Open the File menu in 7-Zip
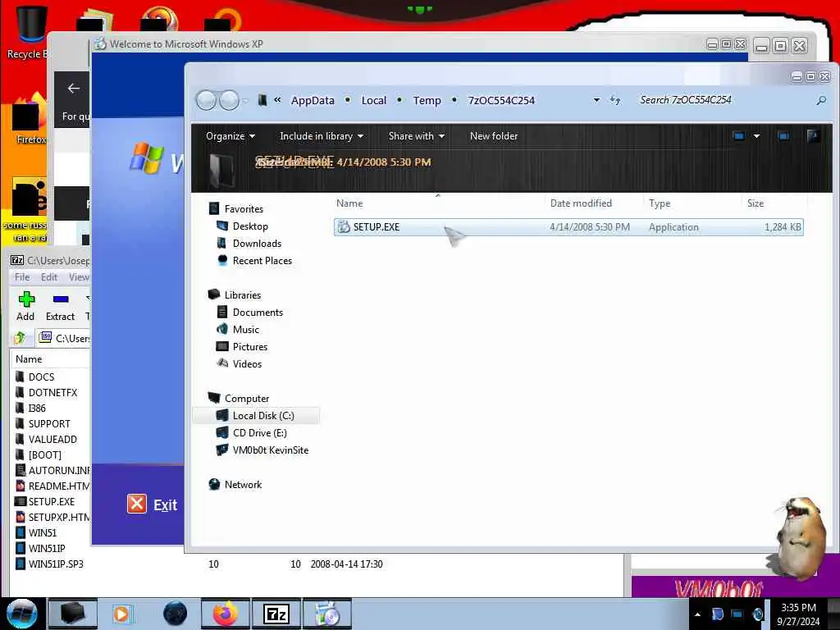Screen dimensions: 840x630 coord(22,277)
